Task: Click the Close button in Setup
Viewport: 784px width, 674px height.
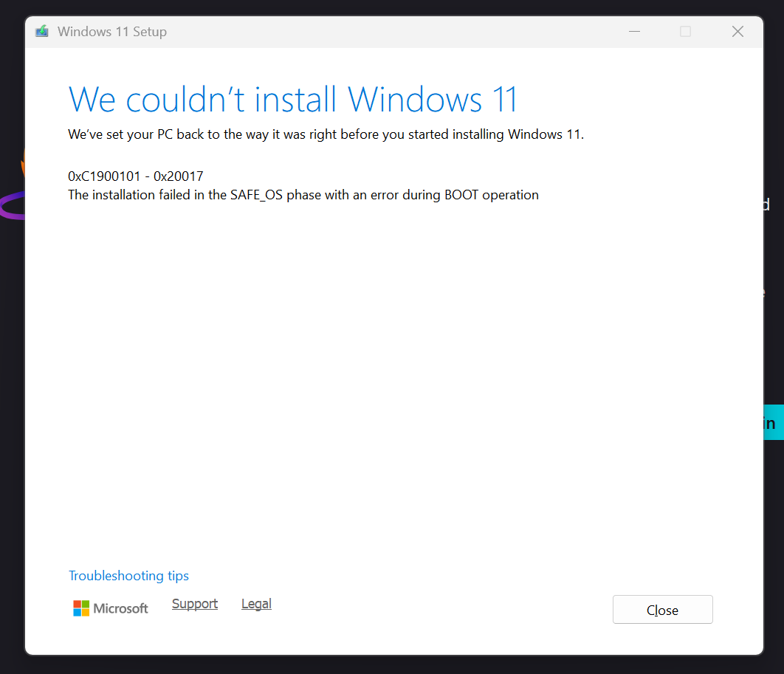Action: click(662, 610)
